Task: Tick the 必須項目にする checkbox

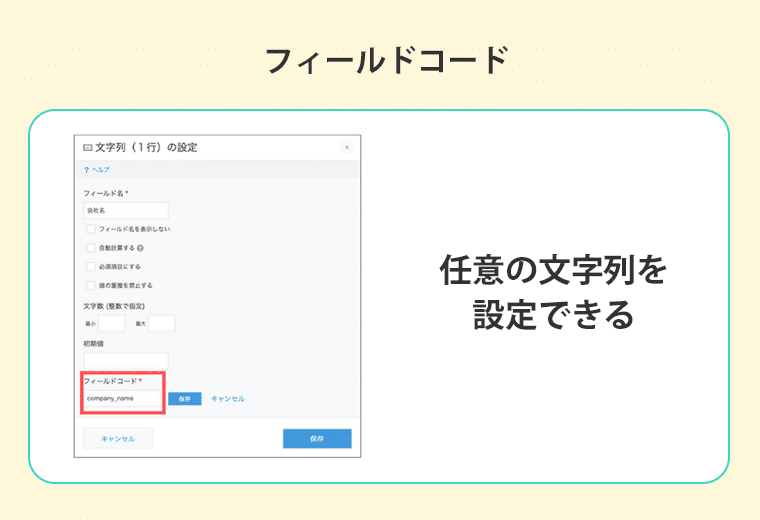Action: [91, 267]
